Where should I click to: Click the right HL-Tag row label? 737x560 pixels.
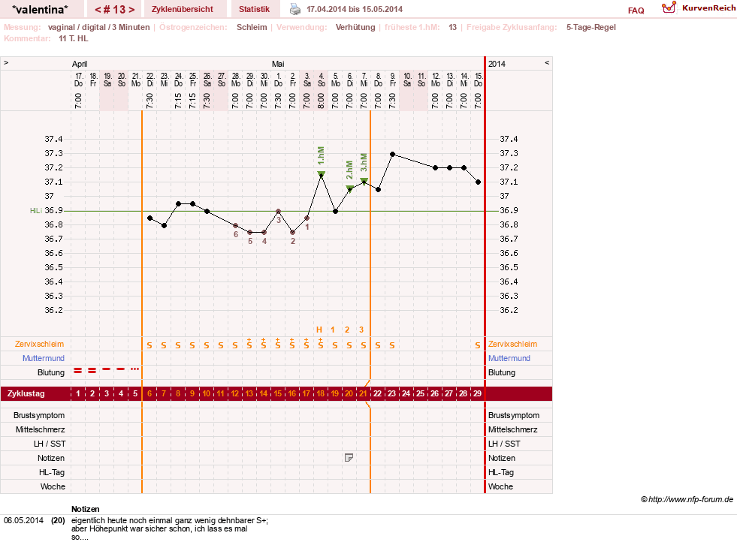pos(501,472)
